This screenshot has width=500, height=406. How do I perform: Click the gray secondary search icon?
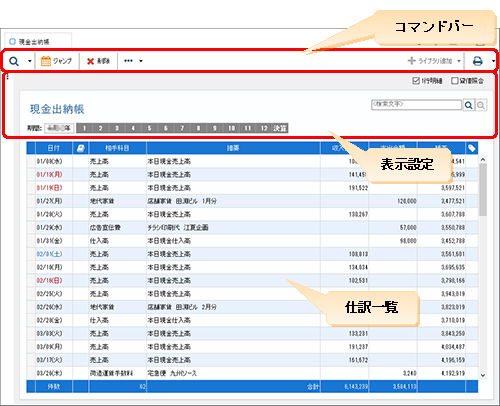481,105
